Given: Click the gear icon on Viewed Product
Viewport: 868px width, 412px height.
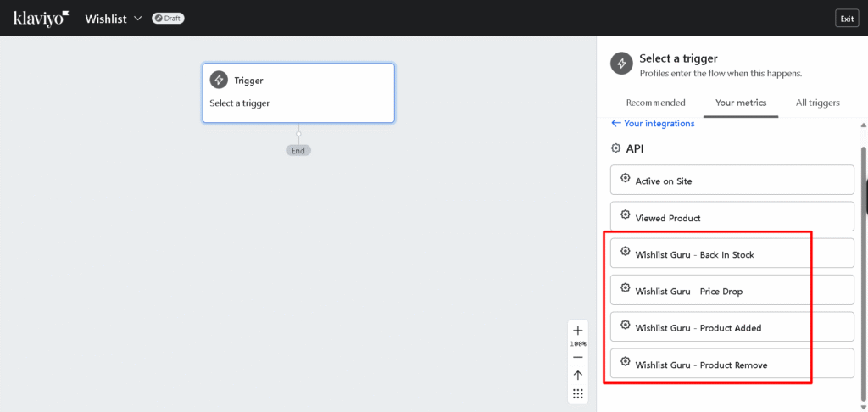Looking at the screenshot, I should [x=626, y=214].
